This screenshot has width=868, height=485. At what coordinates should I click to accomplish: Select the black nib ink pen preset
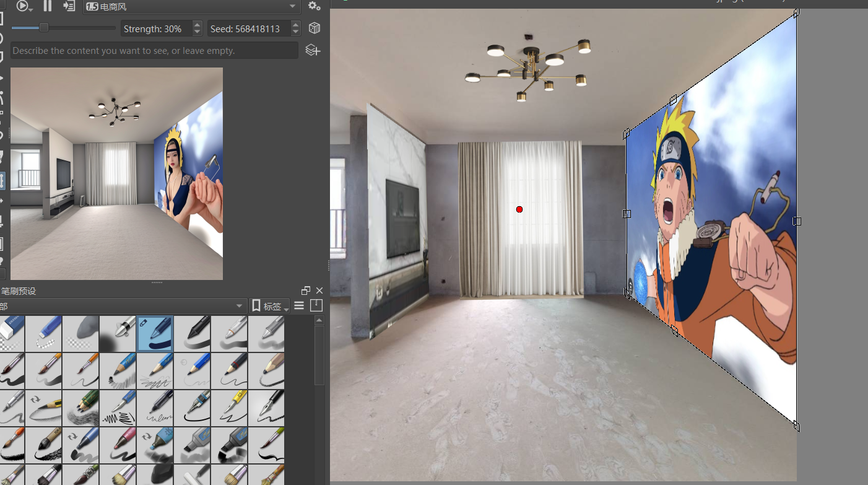pos(266,408)
